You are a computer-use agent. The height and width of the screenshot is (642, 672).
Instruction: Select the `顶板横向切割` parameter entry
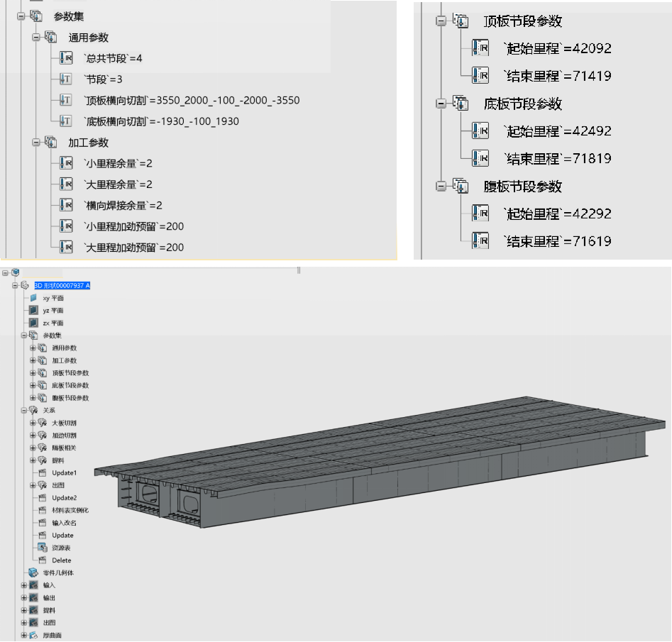coord(191,101)
